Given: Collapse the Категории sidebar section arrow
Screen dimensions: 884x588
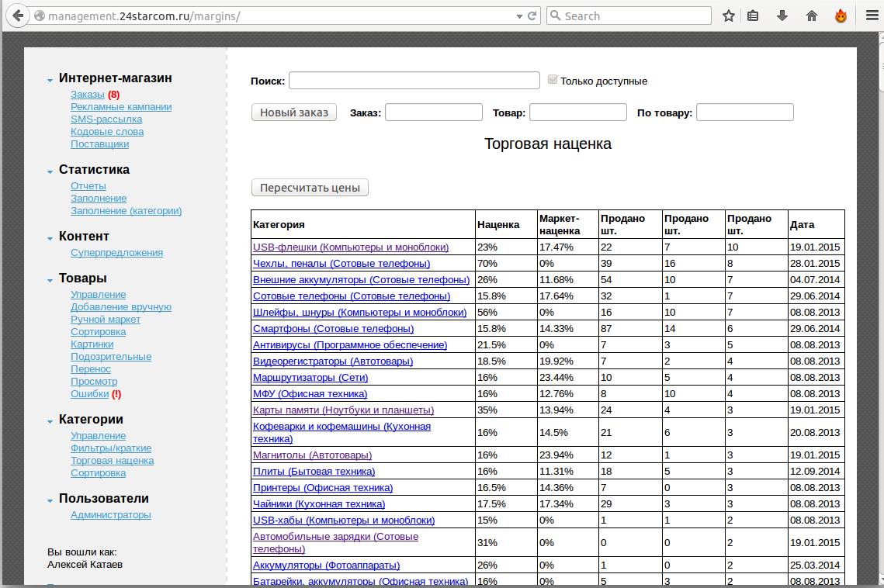Looking at the screenshot, I should 50,420.
